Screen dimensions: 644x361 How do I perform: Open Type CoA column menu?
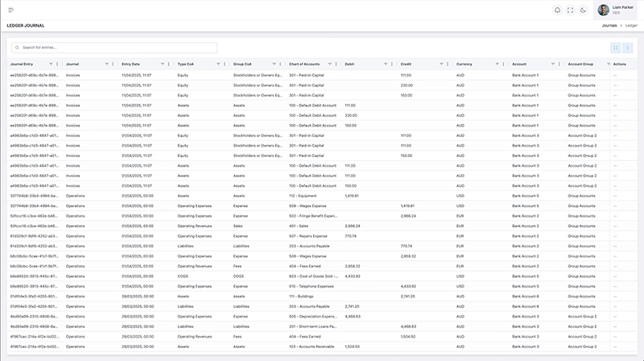(x=225, y=64)
